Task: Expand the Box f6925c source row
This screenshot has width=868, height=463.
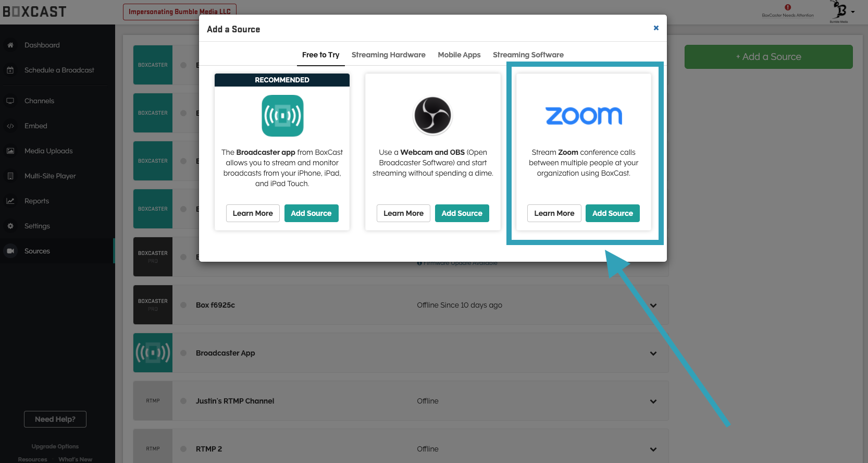Action: (x=653, y=306)
